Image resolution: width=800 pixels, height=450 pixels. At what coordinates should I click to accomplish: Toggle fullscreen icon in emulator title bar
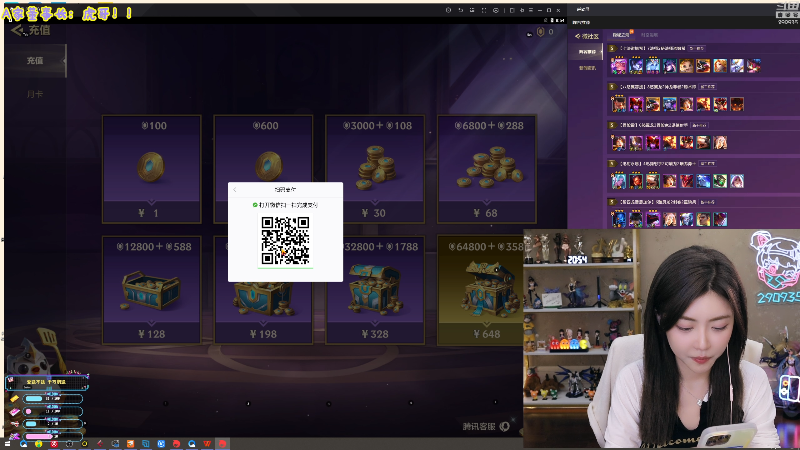[x=484, y=10]
